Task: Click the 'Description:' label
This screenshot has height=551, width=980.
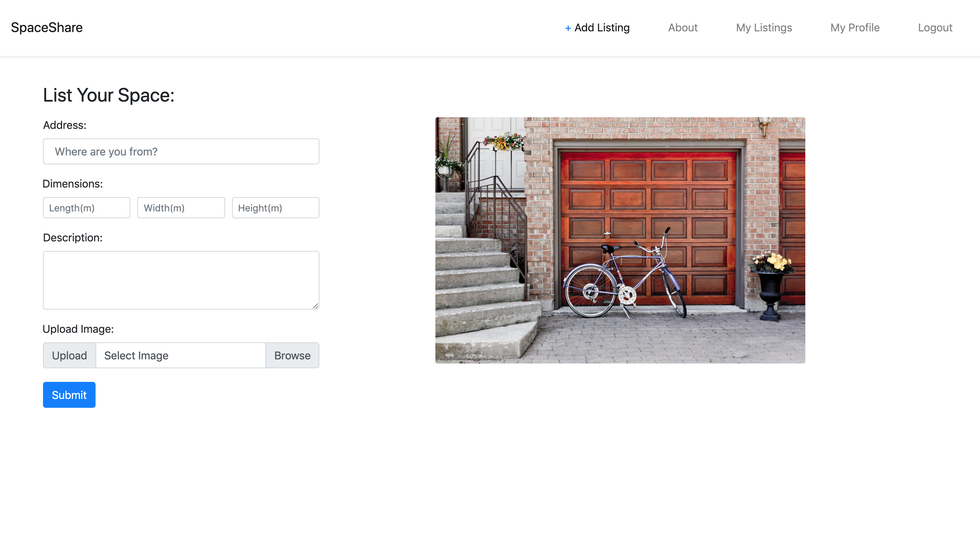Action: [x=73, y=238]
